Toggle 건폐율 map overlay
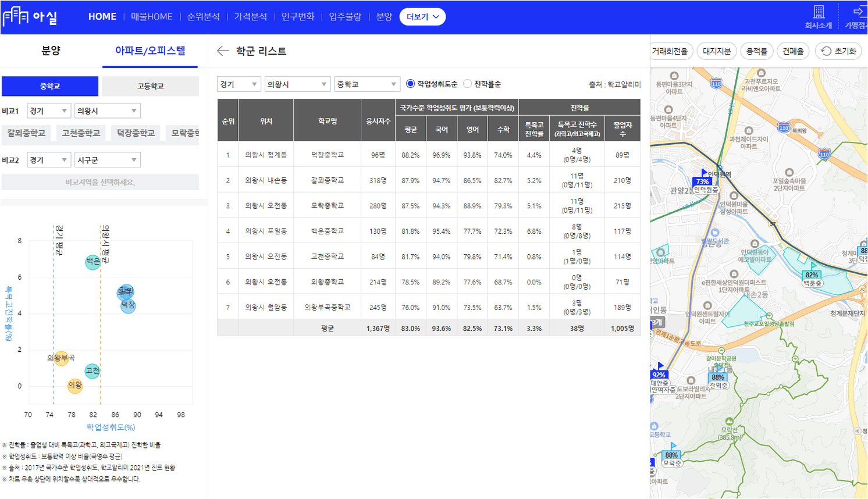 793,51
